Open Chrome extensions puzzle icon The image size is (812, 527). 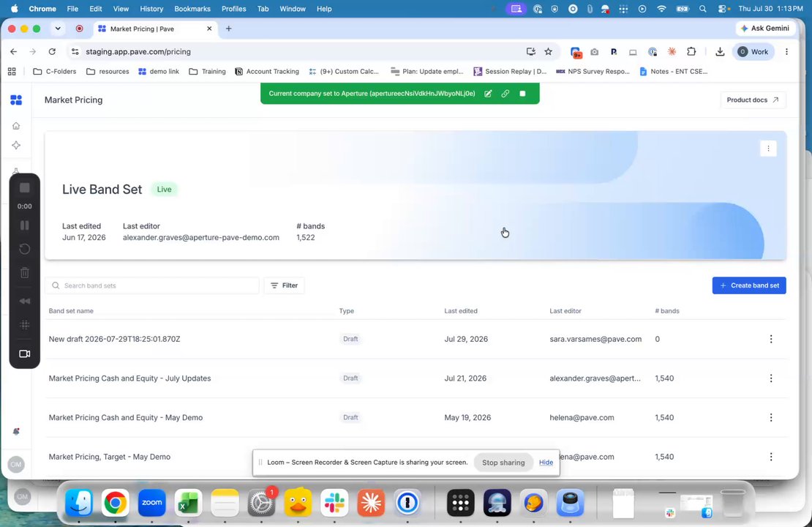(x=691, y=51)
